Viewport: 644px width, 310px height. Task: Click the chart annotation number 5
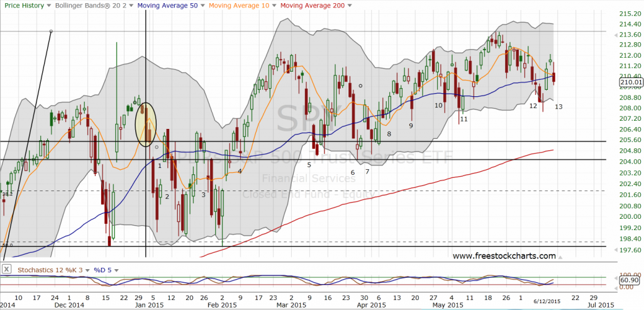309,165
